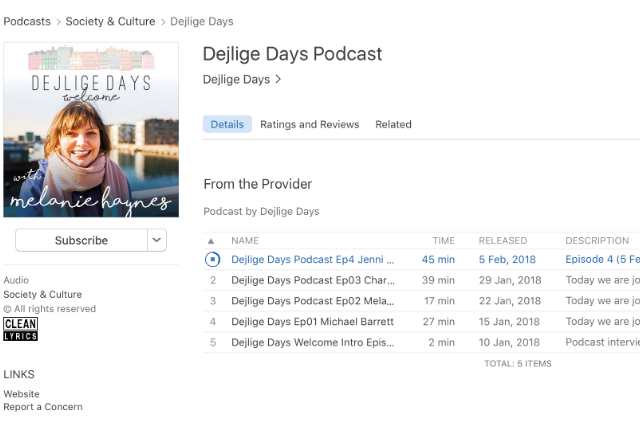Image resolution: width=640 pixels, height=430 pixels.
Task: Open the Related tab
Action: (393, 125)
